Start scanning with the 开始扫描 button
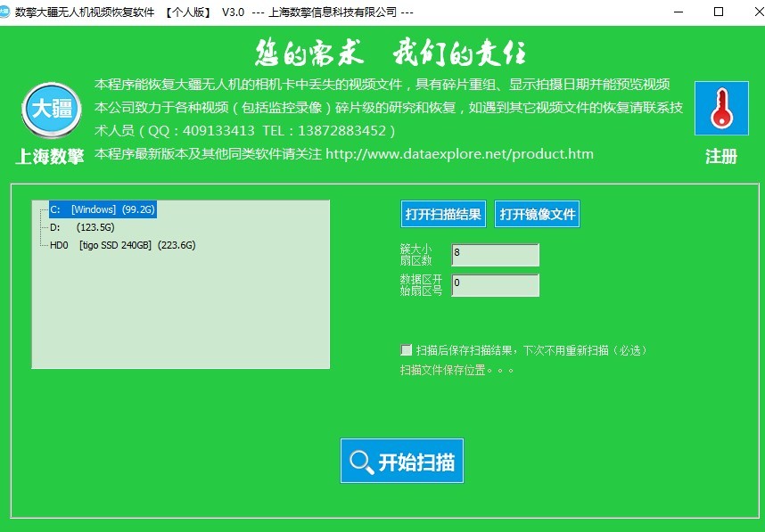 point(401,461)
